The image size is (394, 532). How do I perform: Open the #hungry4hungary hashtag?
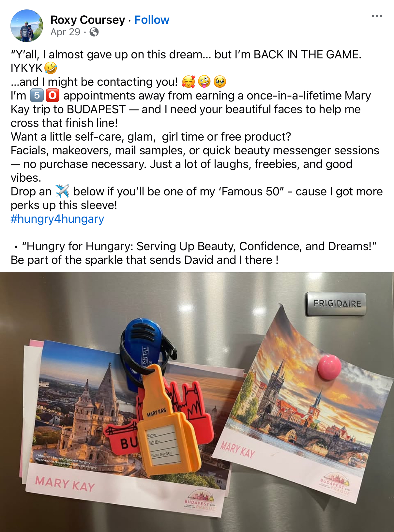point(57,219)
